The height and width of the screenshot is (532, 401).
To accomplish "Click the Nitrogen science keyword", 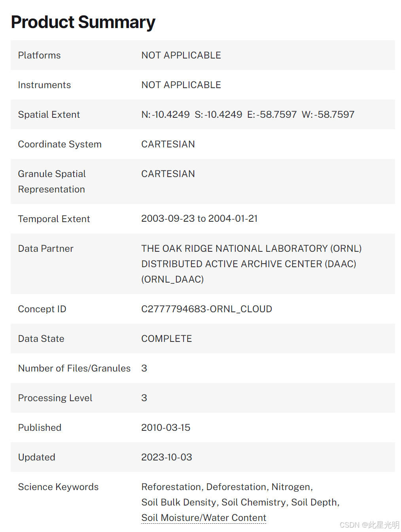I will tap(291, 487).
